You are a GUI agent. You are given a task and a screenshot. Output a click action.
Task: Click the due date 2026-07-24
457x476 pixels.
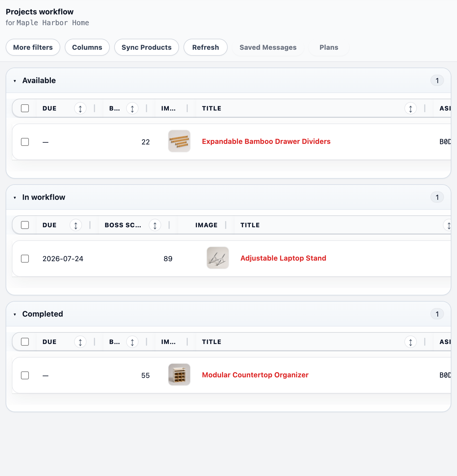coord(63,259)
